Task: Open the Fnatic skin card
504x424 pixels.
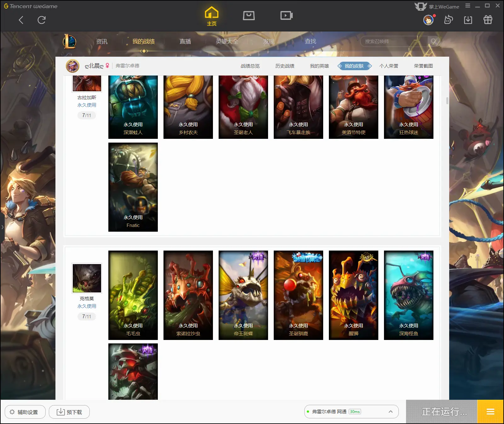Action: (x=133, y=187)
